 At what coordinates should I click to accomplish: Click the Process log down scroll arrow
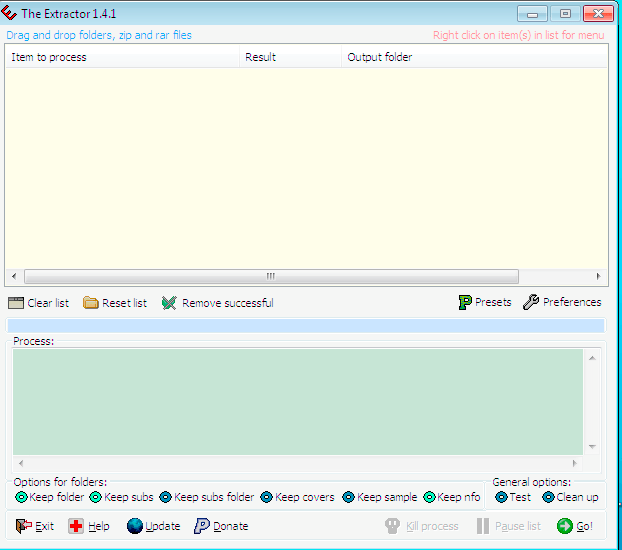592,447
